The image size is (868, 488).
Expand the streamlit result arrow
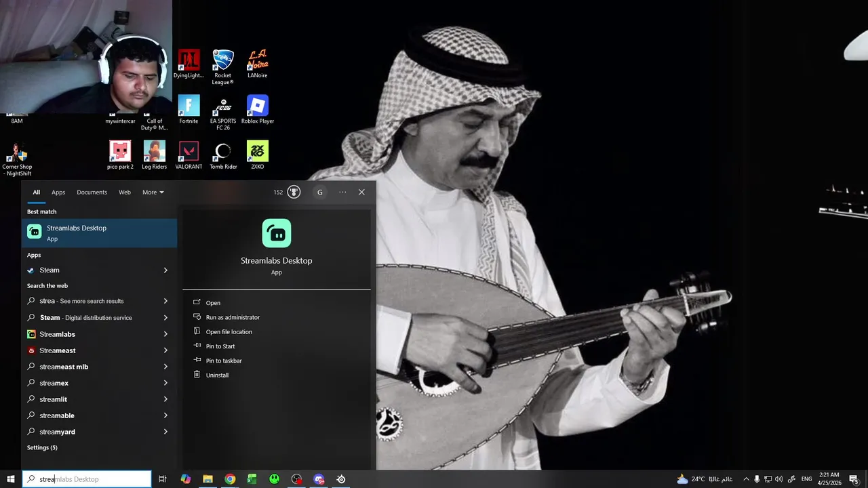[165, 399]
